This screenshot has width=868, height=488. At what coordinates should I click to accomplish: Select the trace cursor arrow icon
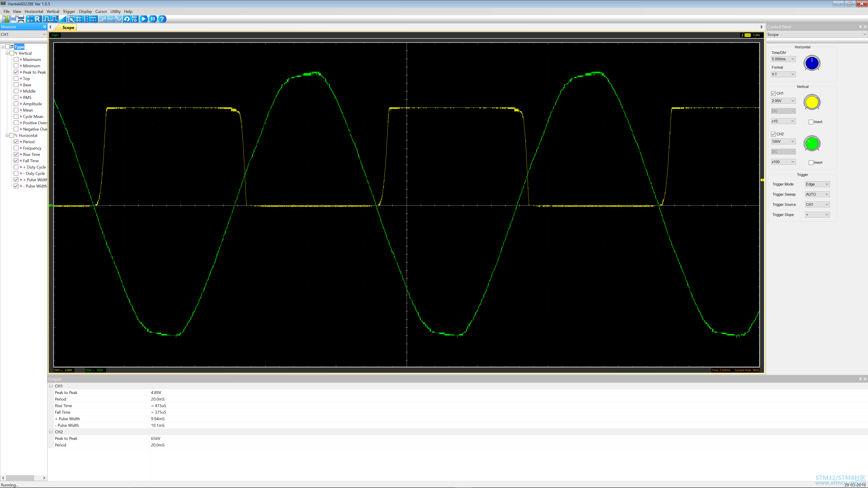tap(71, 19)
